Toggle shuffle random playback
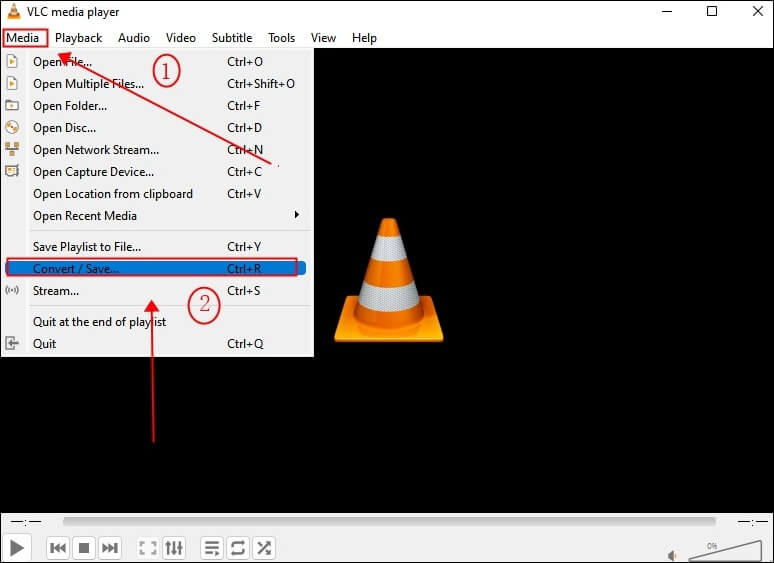The width and height of the screenshot is (774, 563). click(264, 548)
